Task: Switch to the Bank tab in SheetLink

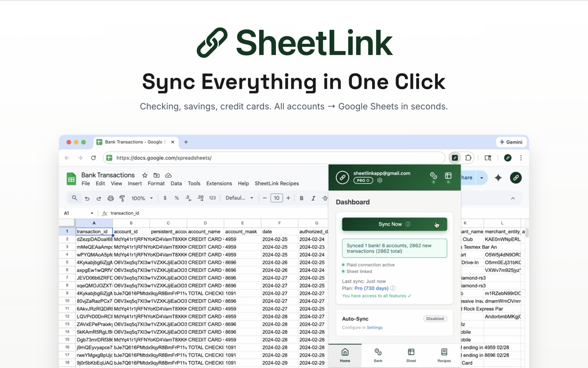Action: [x=378, y=355]
